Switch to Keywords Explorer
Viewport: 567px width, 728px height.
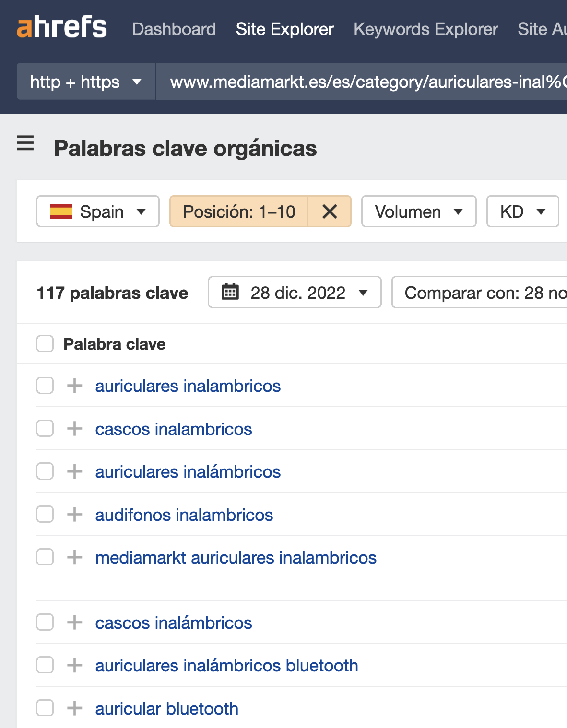(x=425, y=29)
